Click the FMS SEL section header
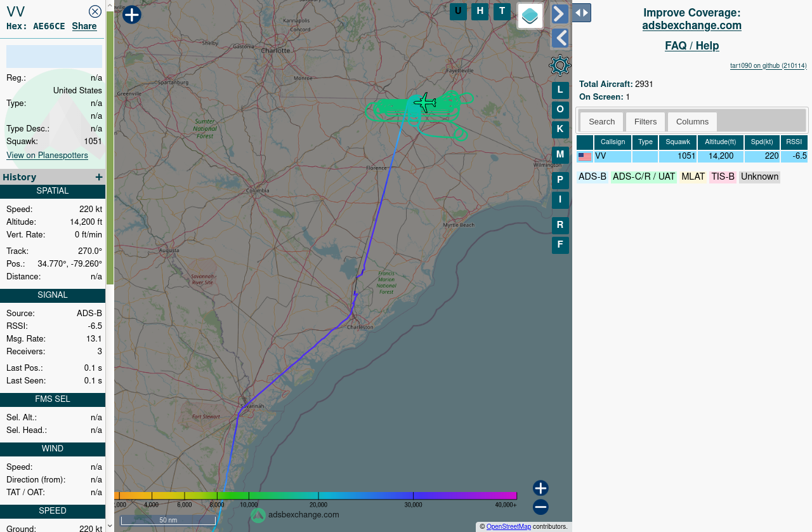The image size is (812, 532). click(53, 399)
